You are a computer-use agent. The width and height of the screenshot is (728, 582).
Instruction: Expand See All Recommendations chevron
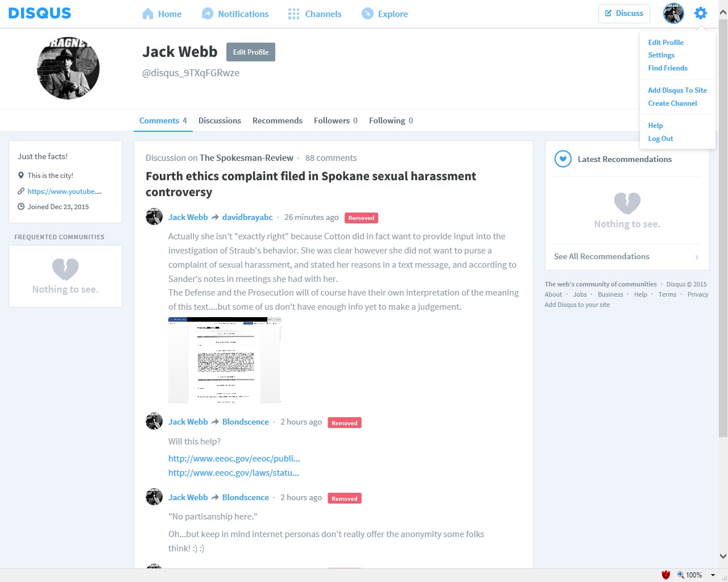coord(697,257)
